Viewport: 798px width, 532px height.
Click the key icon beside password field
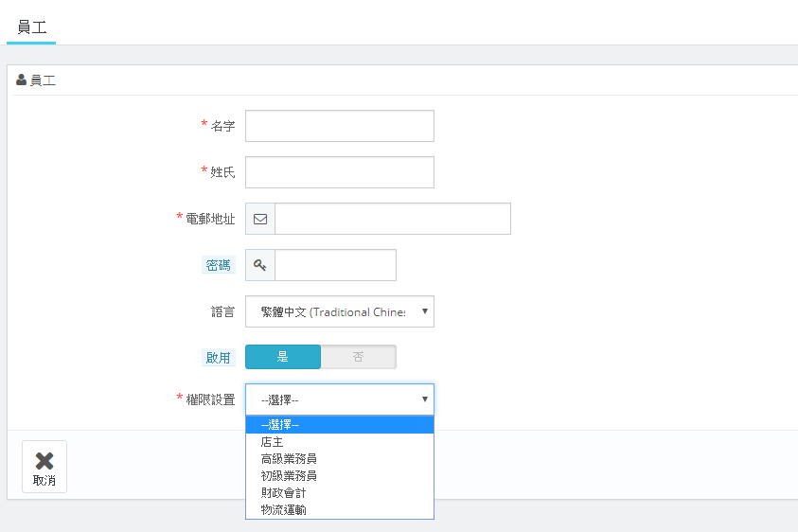coord(260,266)
